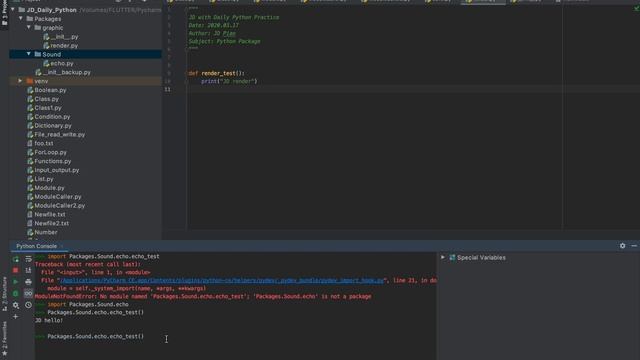Rerun the Python console
Screen dimensions: 640x360
[x=16, y=259]
